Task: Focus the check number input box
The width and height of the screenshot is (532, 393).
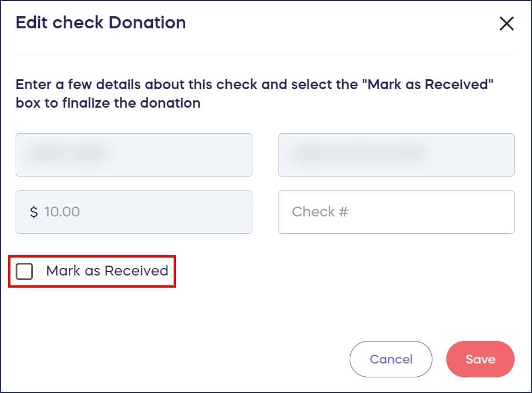Action: pos(397,212)
